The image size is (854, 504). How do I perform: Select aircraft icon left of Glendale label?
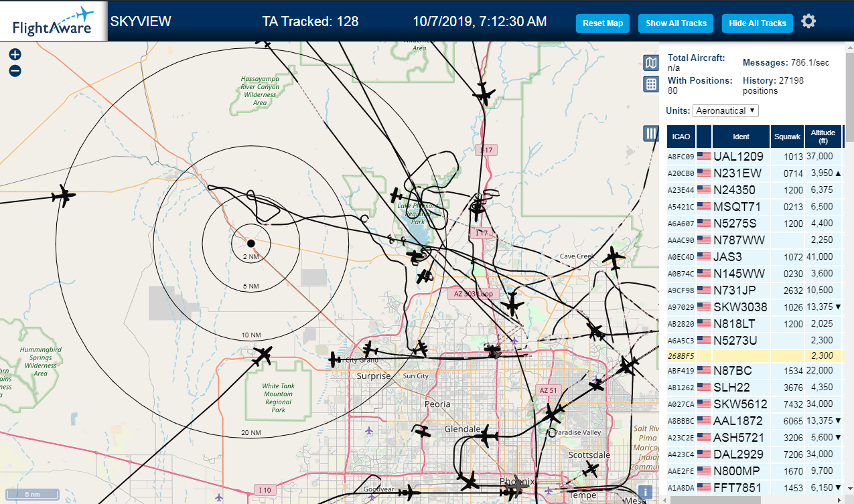(423, 430)
